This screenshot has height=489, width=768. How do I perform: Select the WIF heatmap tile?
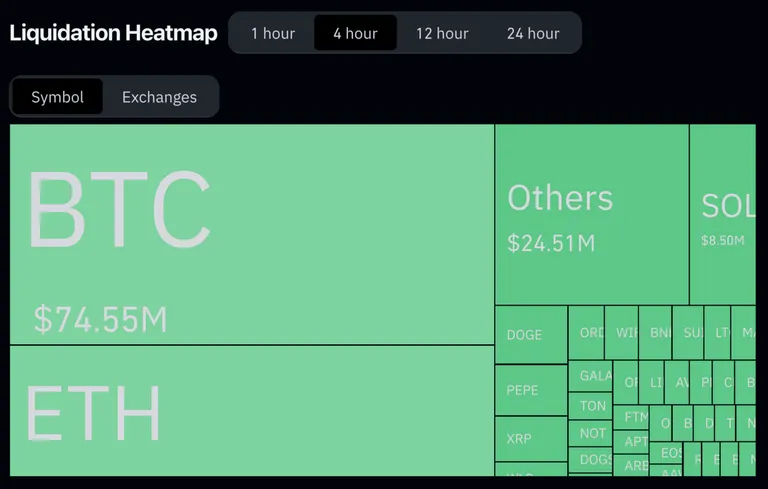pos(622,333)
